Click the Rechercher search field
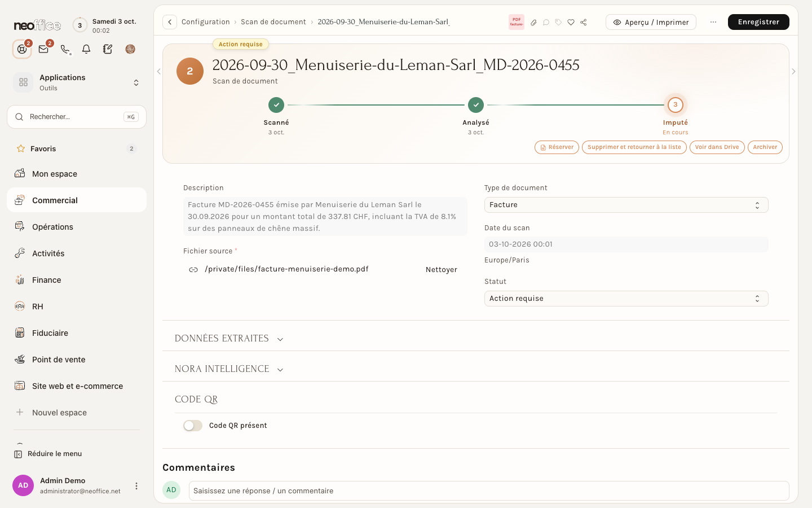812x508 pixels. tap(77, 117)
